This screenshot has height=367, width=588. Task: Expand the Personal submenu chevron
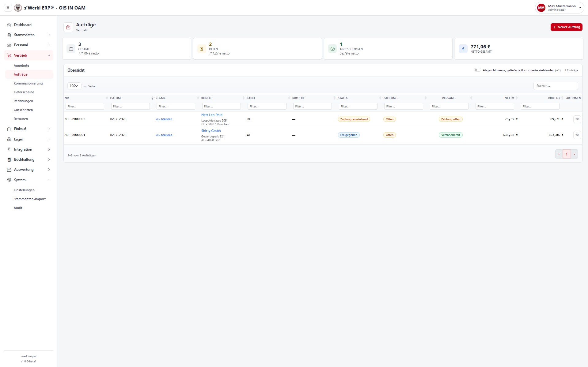[49, 45]
